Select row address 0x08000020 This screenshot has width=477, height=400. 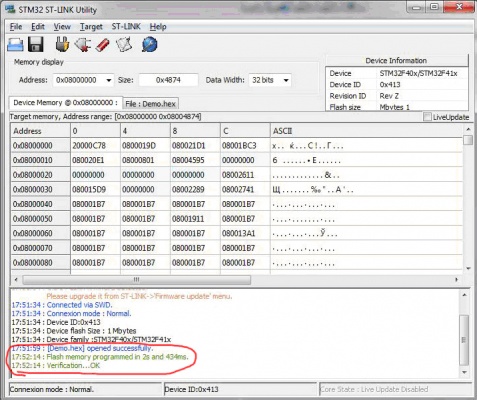(41, 175)
